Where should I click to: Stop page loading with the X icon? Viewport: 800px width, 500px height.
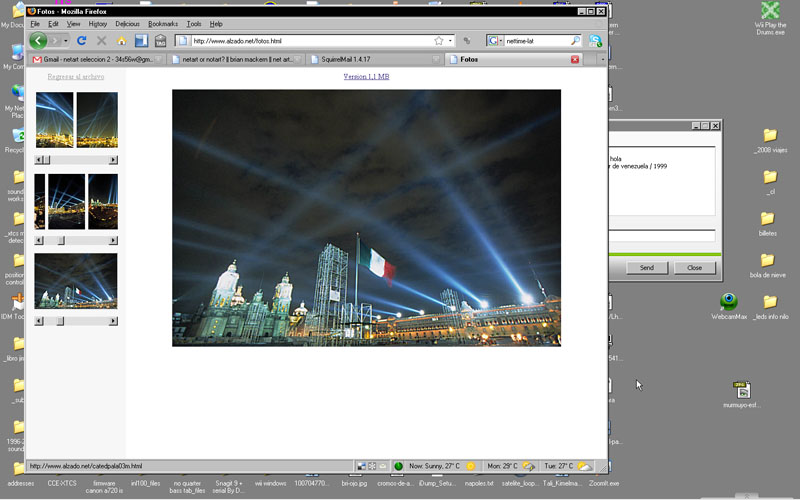click(x=101, y=41)
